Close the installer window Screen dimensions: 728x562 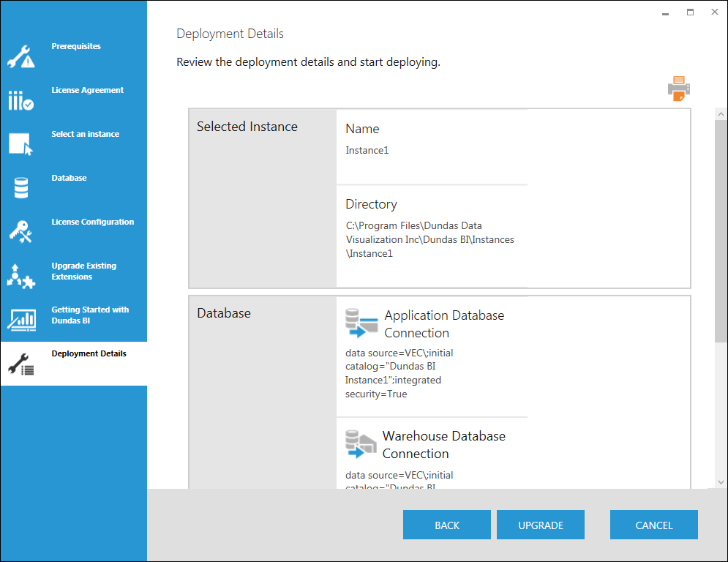click(715, 12)
